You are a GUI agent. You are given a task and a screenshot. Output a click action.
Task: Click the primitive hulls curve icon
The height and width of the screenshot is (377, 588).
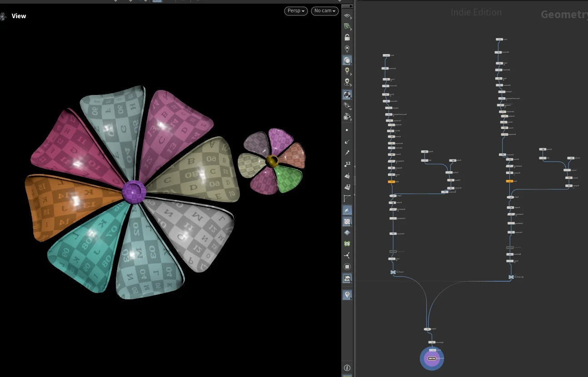tap(347, 198)
